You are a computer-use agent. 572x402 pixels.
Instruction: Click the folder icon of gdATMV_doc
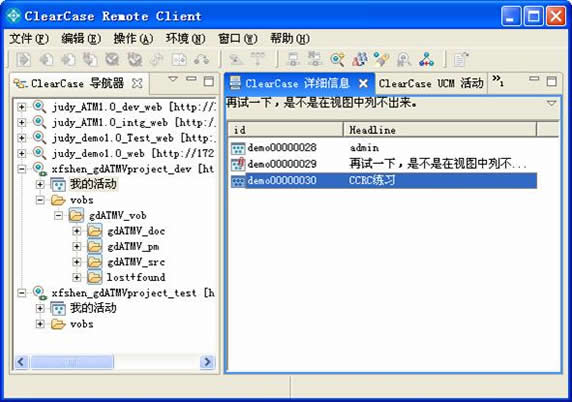click(x=94, y=231)
